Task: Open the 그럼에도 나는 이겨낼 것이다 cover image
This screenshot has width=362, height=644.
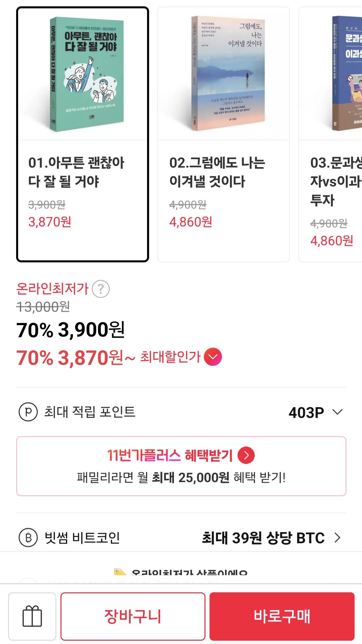Action: [228, 73]
